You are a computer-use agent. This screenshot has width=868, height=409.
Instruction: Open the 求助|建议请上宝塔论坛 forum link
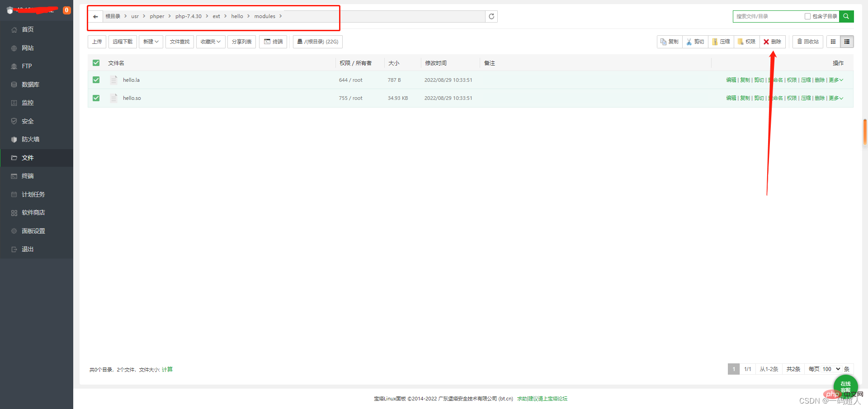tap(542, 399)
